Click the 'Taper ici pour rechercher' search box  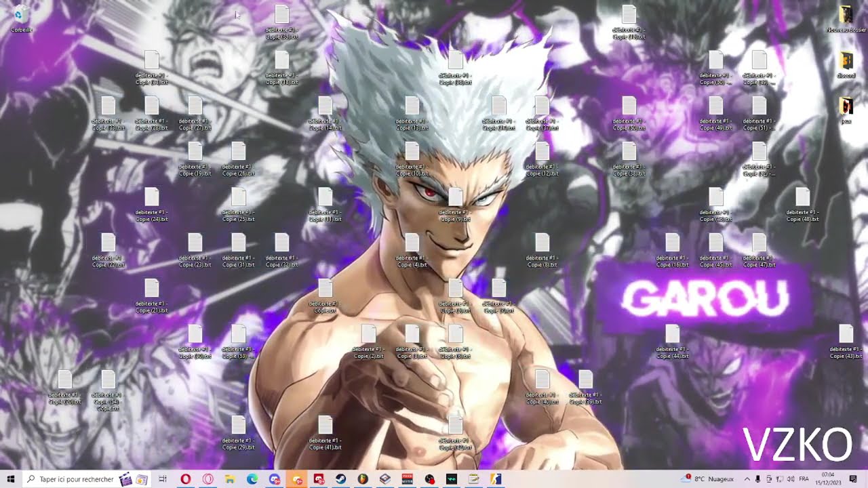[x=87, y=479]
